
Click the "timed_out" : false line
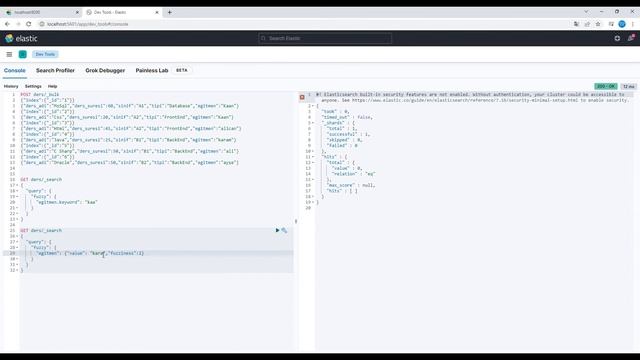(x=347, y=117)
